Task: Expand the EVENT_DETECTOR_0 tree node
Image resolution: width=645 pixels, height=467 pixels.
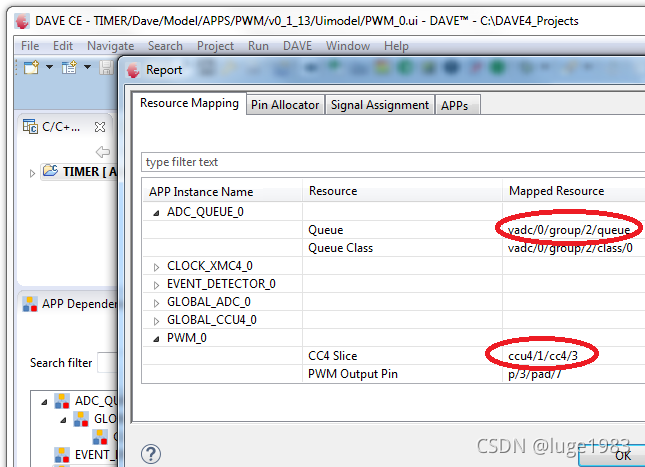Action: (156, 285)
